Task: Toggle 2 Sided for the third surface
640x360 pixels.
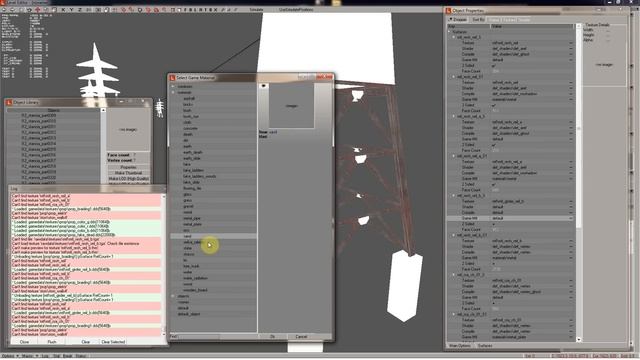Action: tap(494, 144)
